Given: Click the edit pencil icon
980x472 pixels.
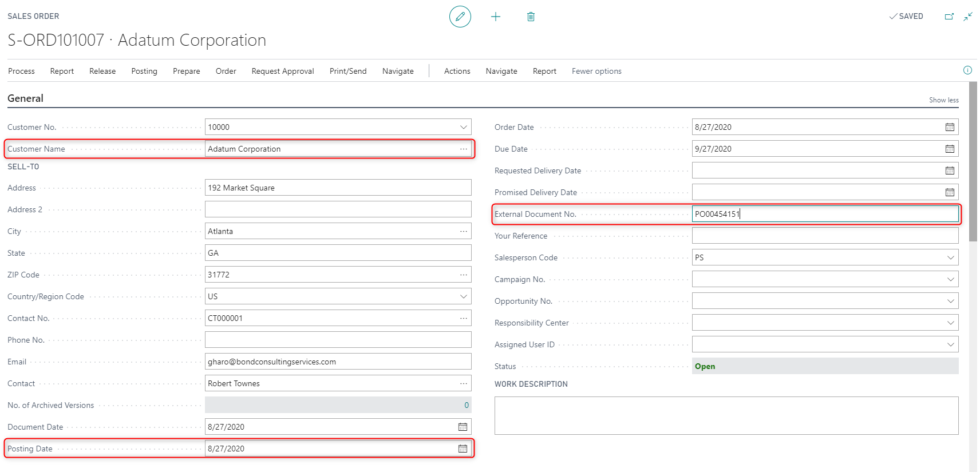Looking at the screenshot, I should tap(460, 17).
